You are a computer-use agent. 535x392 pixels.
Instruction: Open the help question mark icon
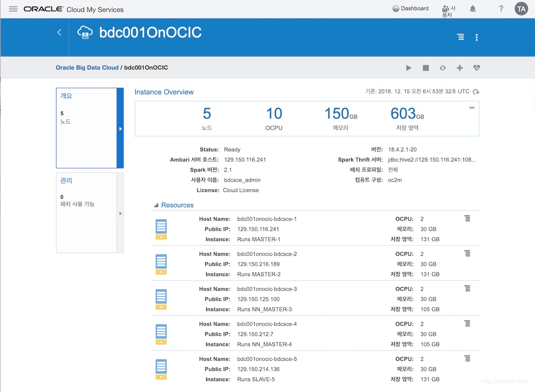coord(501,9)
